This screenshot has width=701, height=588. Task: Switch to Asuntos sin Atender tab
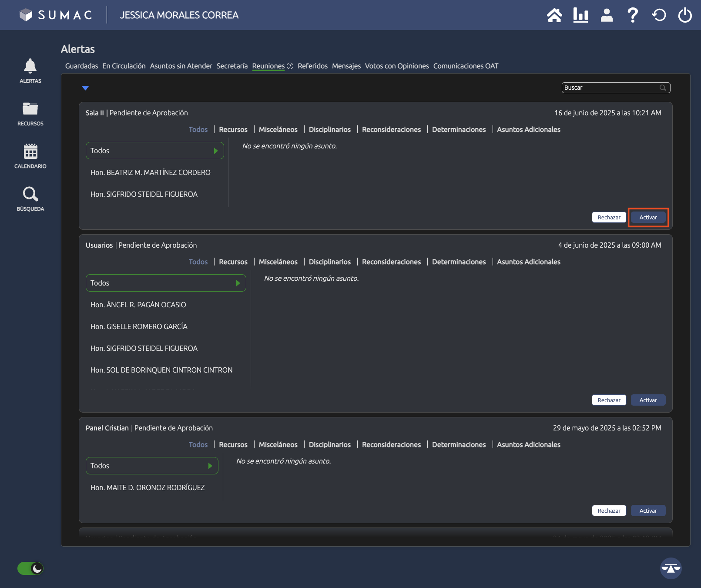tap(181, 66)
